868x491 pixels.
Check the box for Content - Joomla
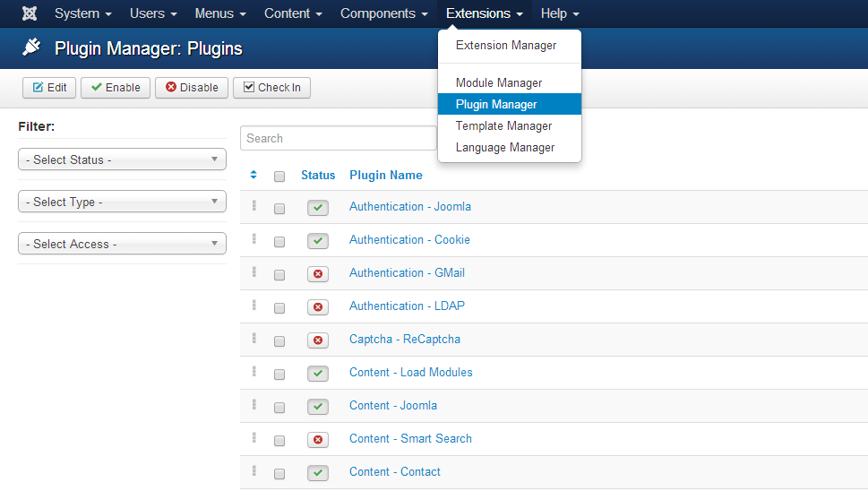click(279, 408)
